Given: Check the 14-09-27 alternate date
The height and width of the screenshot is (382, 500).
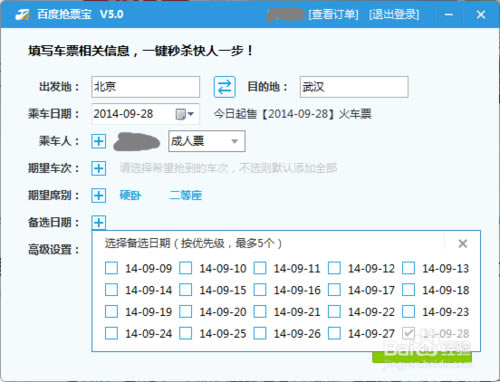Looking at the screenshot, I should (x=334, y=333).
